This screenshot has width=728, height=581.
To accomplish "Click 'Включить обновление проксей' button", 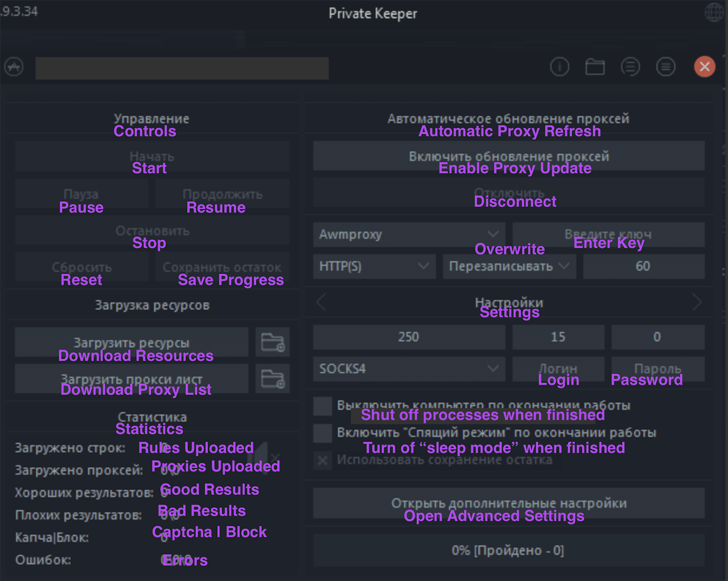I will [509, 156].
